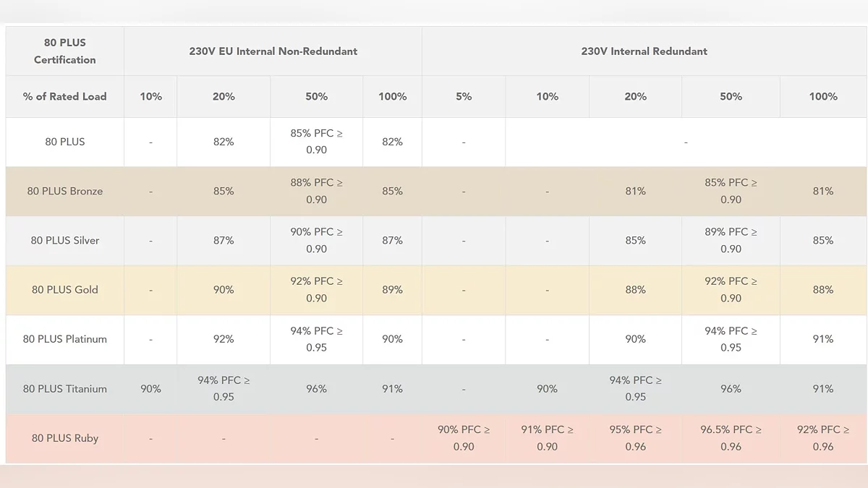This screenshot has width=868, height=488.
Task: Click the 80 PLUS Platinum row label
Action: [x=65, y=339]
